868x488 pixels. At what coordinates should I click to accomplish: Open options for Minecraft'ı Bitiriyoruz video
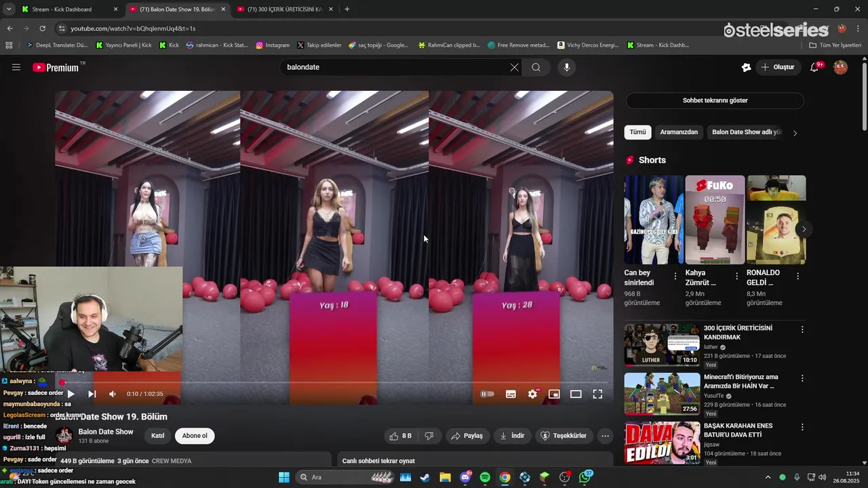(802, 378)
